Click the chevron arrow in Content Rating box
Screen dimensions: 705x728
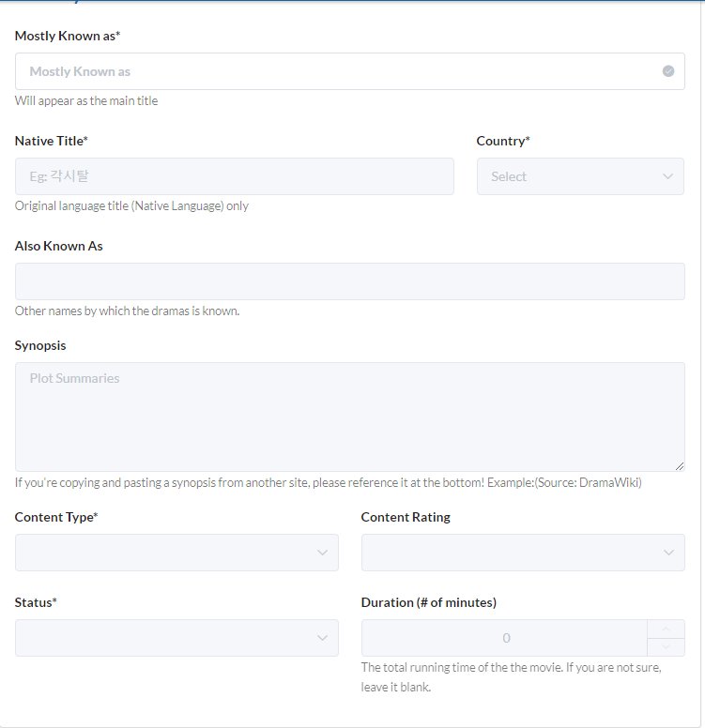tap(668, 553)
